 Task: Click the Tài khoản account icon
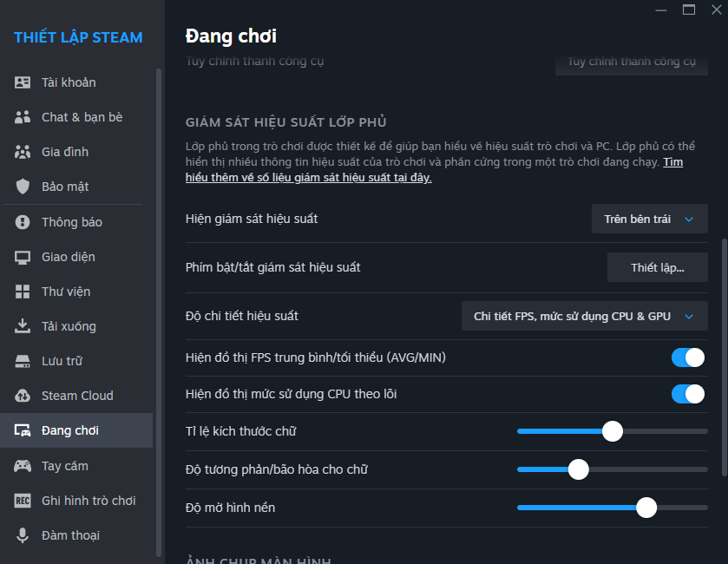(23, 82)
